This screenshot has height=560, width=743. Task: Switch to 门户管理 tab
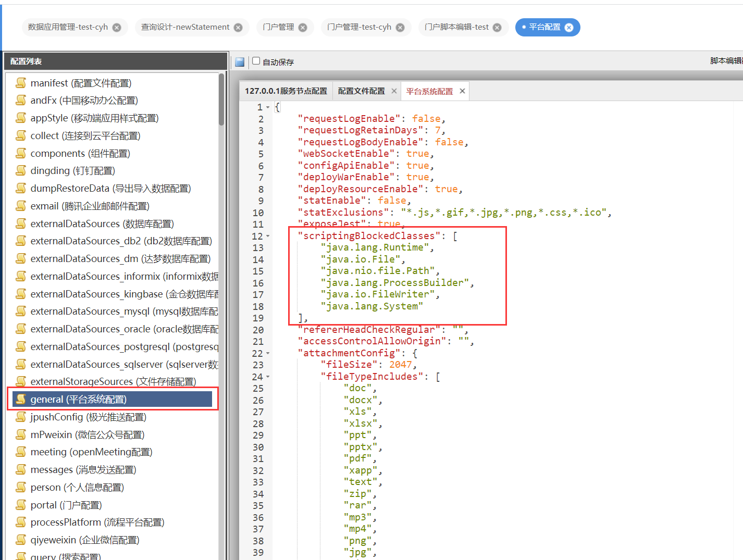[278, 27]
